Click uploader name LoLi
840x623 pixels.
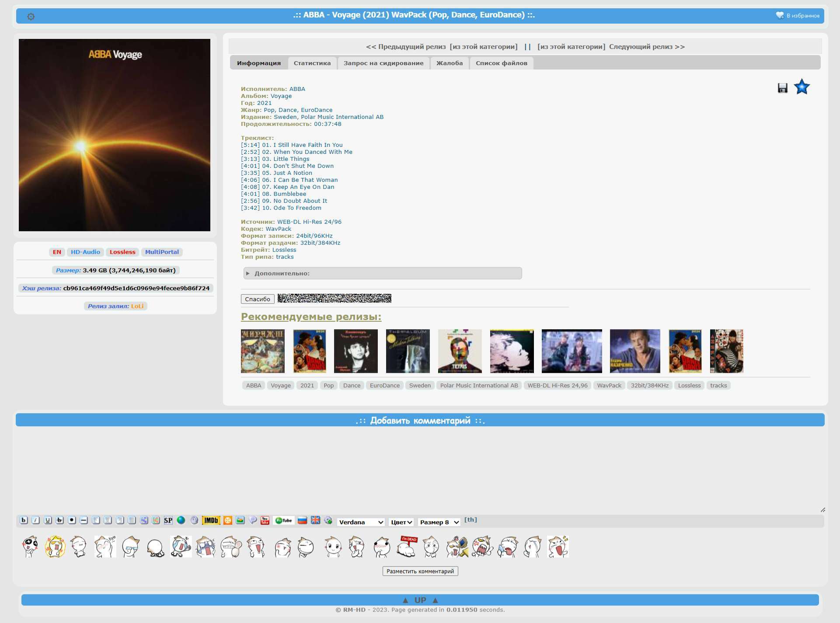tap(137, 306)
